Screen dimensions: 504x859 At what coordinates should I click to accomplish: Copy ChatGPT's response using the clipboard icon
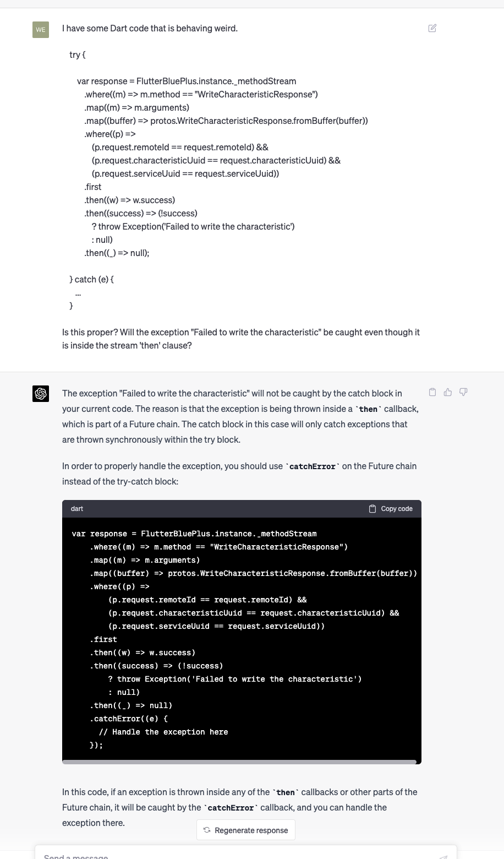click(432, 392)
